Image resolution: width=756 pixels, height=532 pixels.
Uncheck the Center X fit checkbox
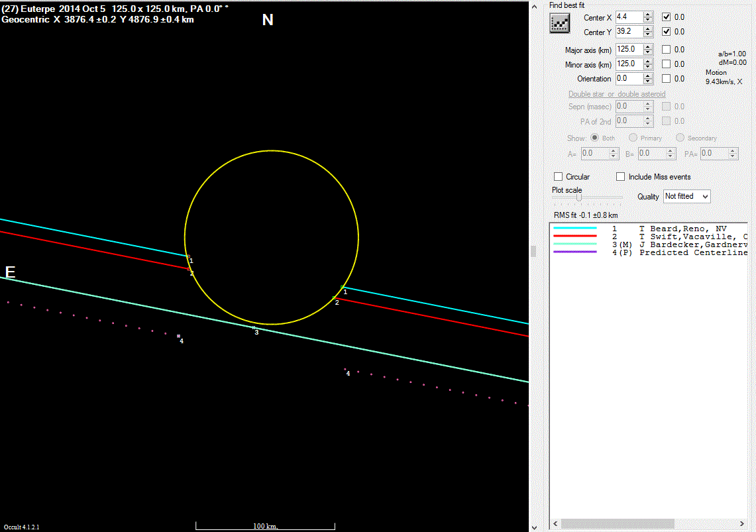point(667,17)
